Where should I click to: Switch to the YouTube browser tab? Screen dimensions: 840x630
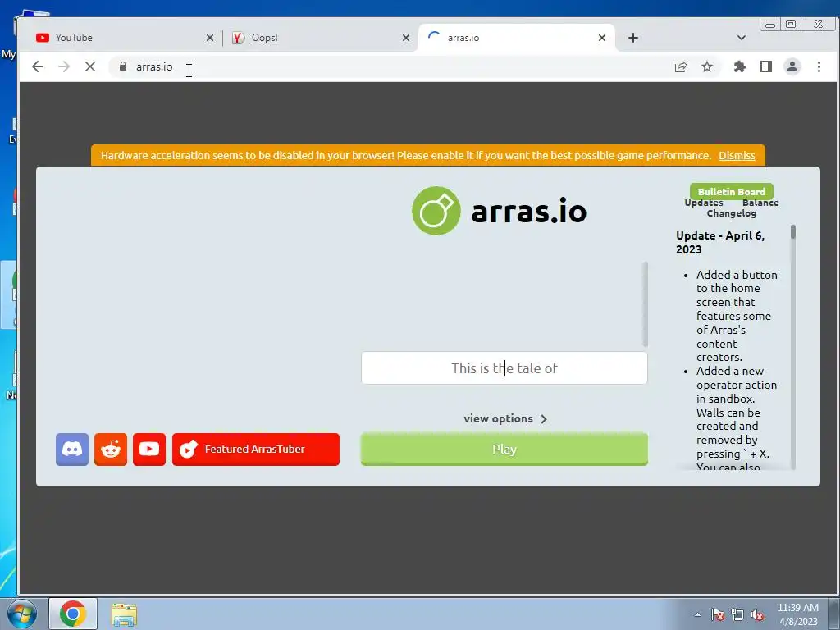(x=121, y=38)
